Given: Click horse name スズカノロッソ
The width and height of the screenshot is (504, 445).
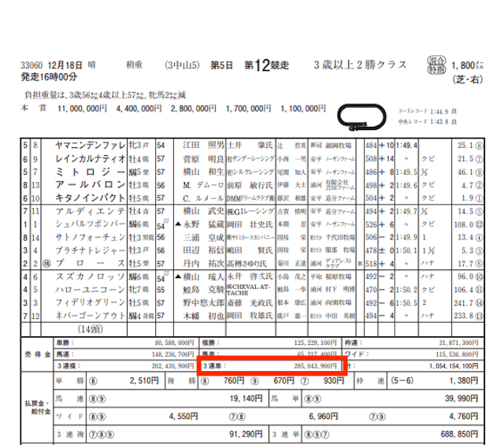Looking at the screenshot, I should [90, 276].
